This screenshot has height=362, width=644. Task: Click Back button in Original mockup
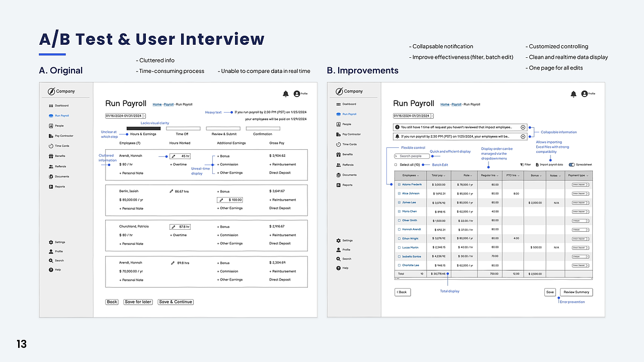tap(112, 302)
